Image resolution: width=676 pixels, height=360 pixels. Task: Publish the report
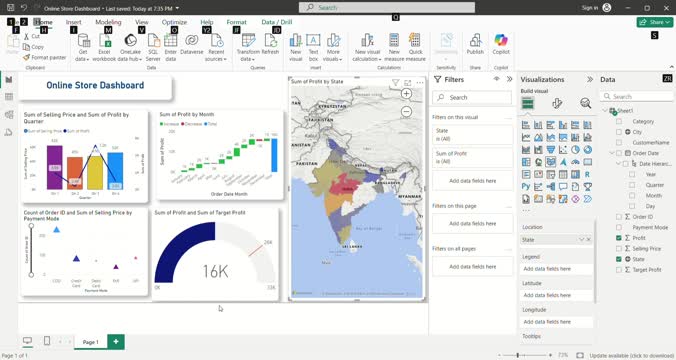click(x=475, y=44)
